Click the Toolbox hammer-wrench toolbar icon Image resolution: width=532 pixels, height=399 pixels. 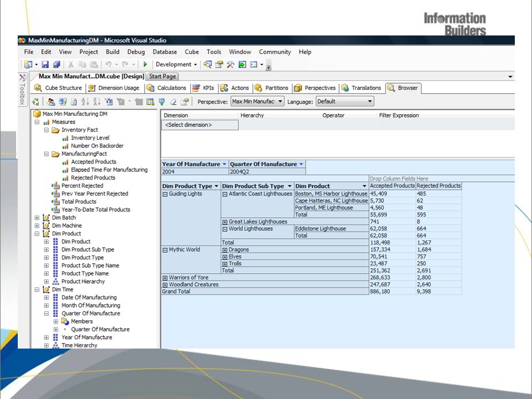click(231, 64)
